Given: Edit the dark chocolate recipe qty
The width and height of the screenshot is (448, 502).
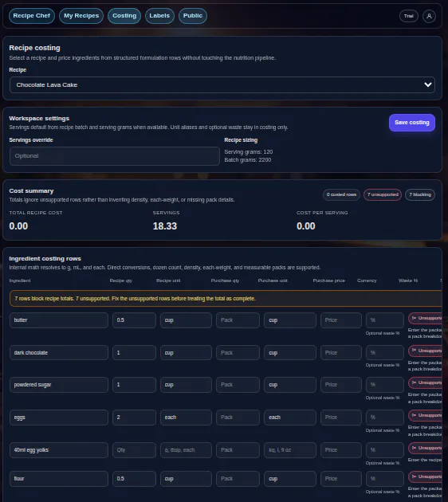Looking at the screenshot, I should pos(134,352).
